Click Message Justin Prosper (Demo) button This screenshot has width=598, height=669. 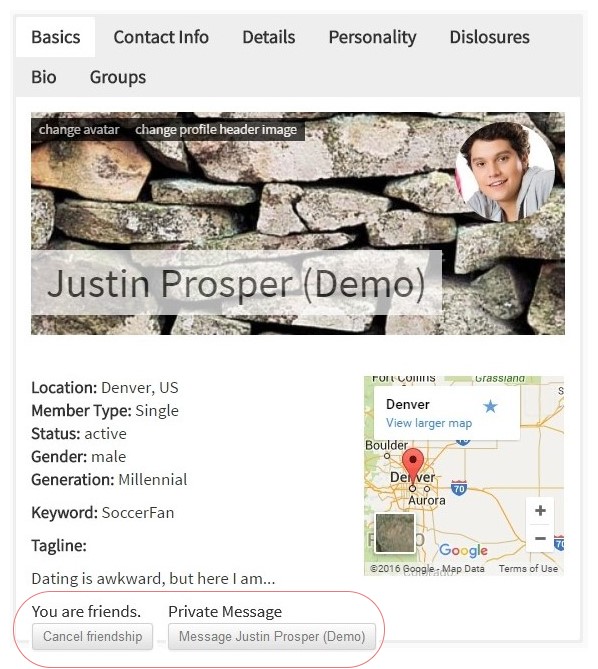click(272, 637)
